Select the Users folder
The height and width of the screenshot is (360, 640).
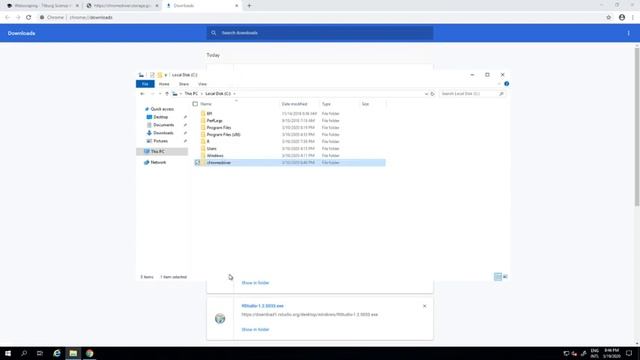pos(211,149)
